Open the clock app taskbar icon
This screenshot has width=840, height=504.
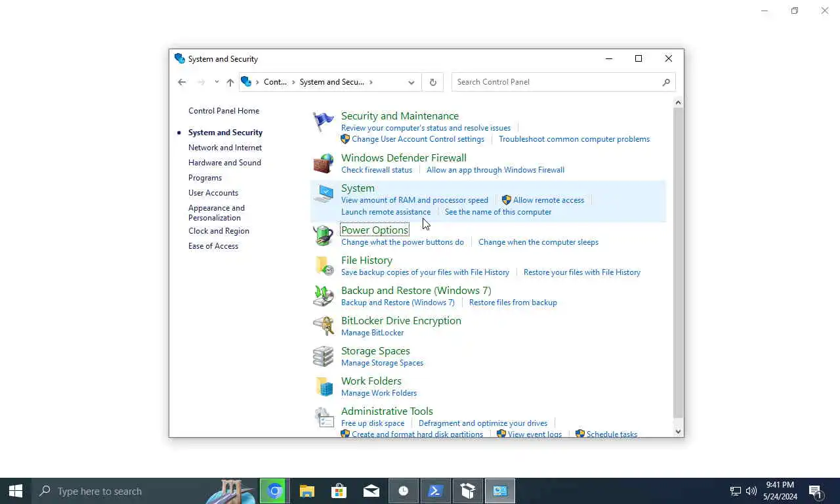[404, 491]
